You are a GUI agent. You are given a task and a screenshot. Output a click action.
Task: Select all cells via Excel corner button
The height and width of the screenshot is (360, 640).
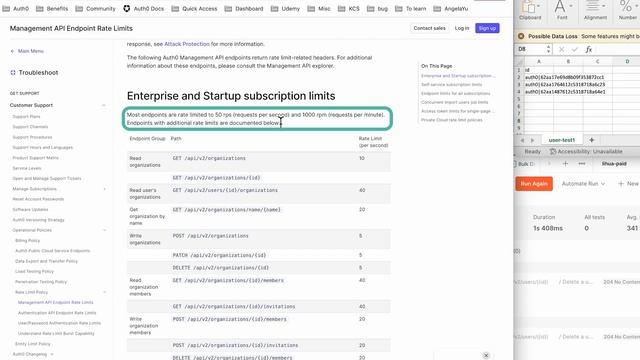click(520, 62)
